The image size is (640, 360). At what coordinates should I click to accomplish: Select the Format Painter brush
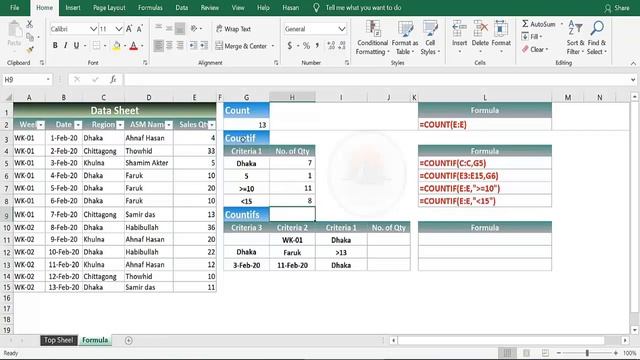tap(30, 50)
